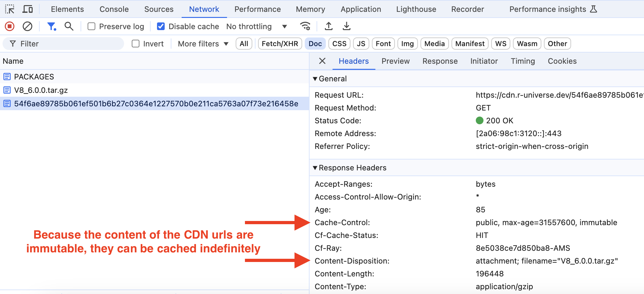Image resolution: width=644 pixels, height=294 pixels.
Task: Open the No throttling dropdown
Action: (256, 26)
